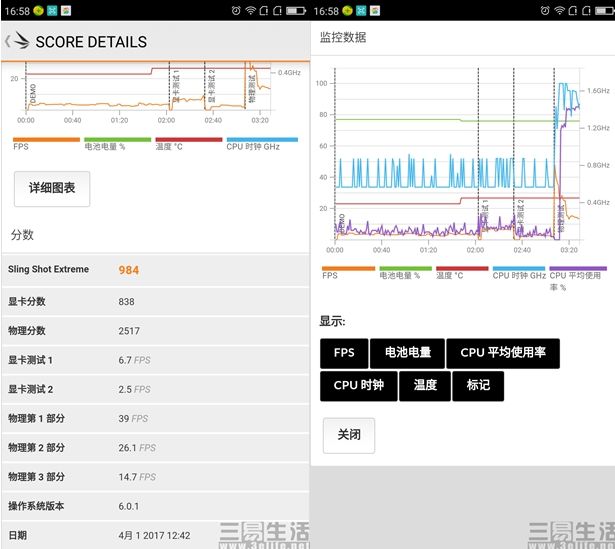Tap the first SIM card icon in right status bar
Image resolution: width=615 pixels, height=549 pixels.
pos(573,11)
